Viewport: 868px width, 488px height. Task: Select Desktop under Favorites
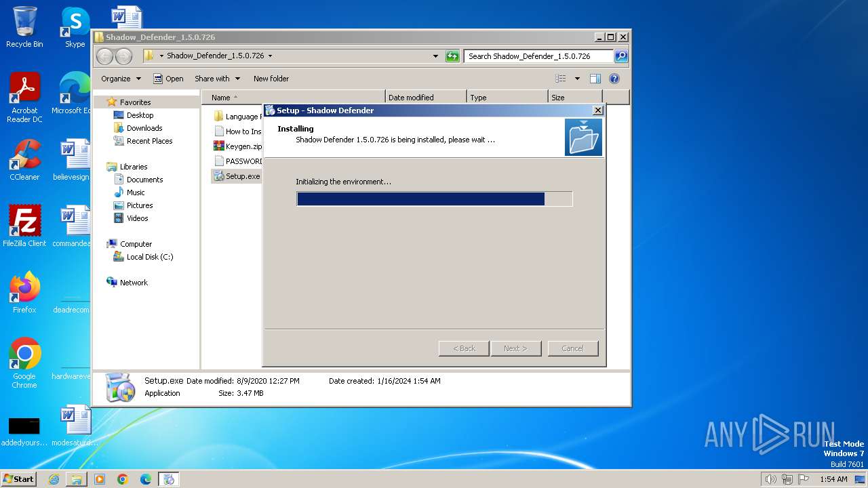[140, 115]
